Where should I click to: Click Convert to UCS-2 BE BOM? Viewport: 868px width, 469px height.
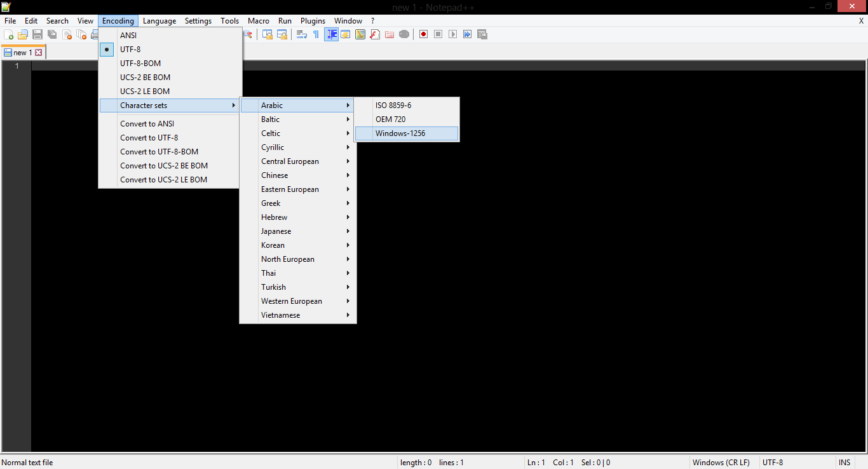point(170,166)
